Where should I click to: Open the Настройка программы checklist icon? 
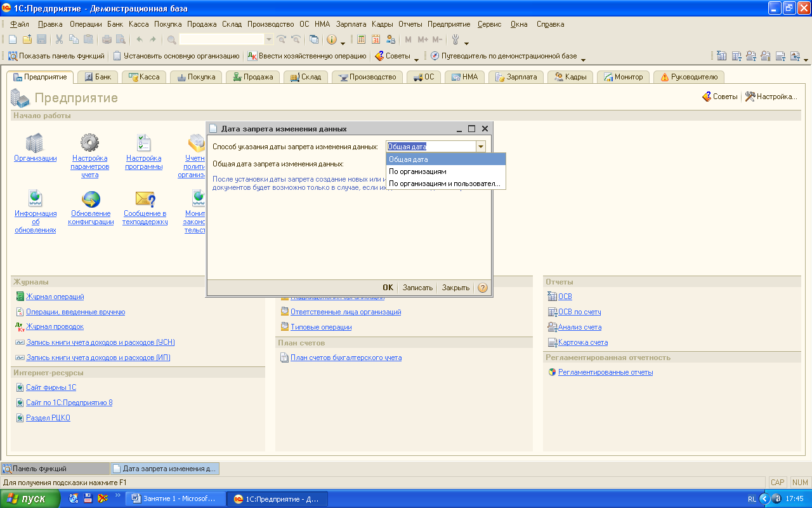coord(144,142)
